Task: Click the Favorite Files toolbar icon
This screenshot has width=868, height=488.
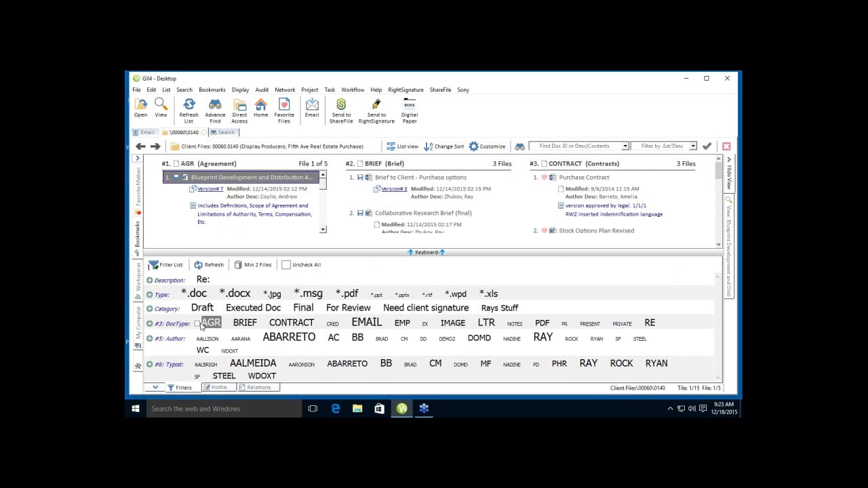Action: pos(284,105)
